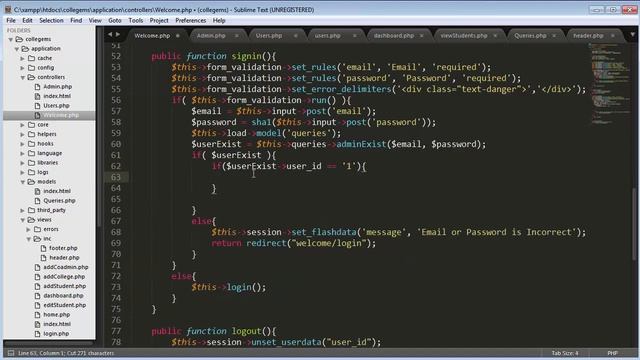Expand the language folder
The width and height of the screenshot is (640, 360).
coord(22,153)
